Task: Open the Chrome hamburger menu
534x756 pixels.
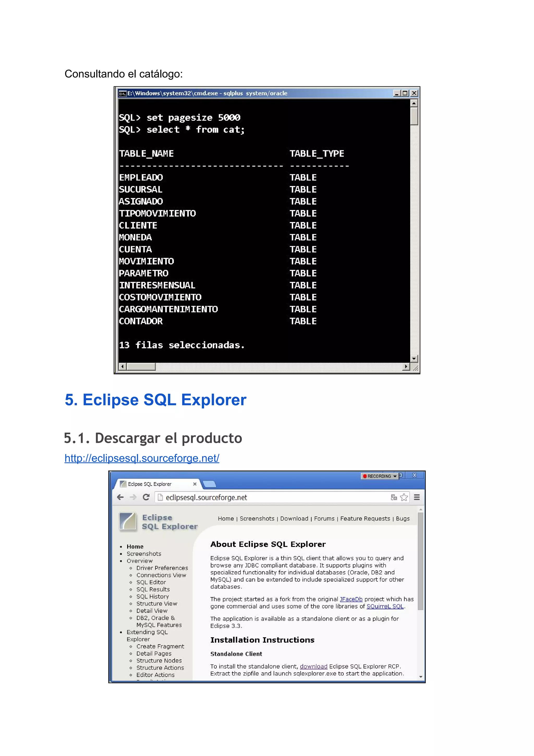Action: point(417,497)
